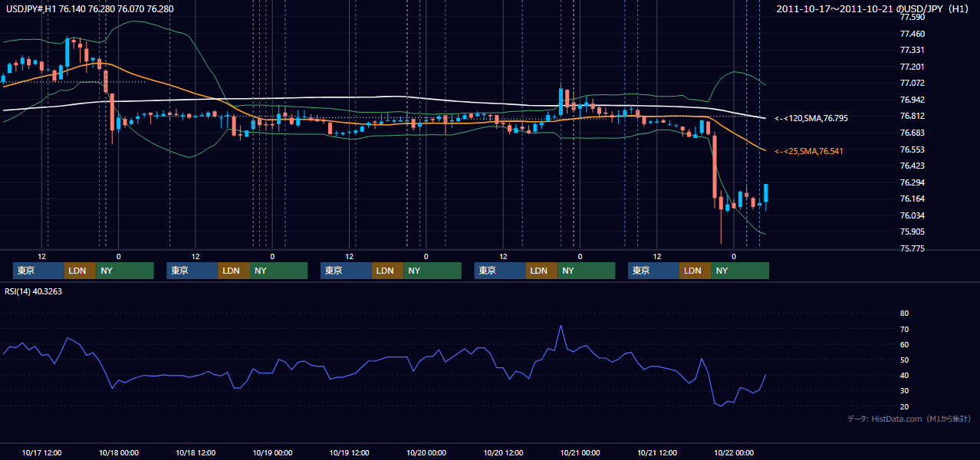Click price axis value 76.294
Screen dimensions: 980x460
tap(912, 182)
